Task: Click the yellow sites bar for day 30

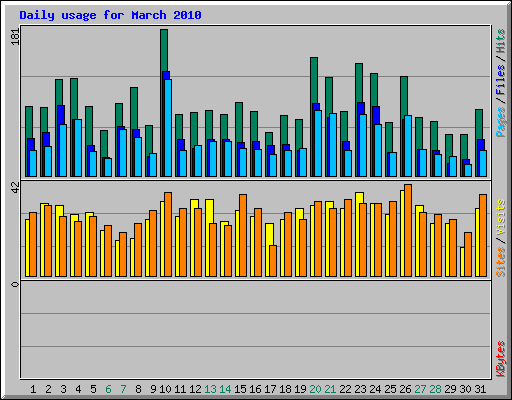Action: pyautogui.click(x=462, y=262)
